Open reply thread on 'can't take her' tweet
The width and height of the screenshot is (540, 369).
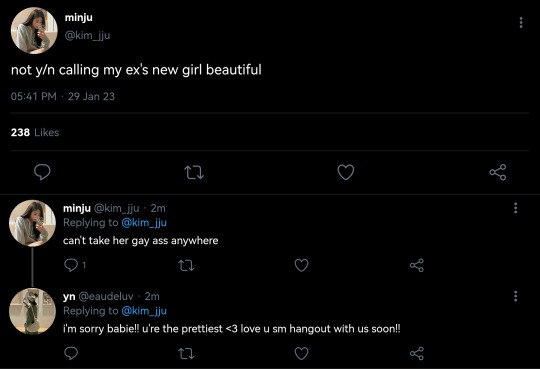tap(75, 265)
